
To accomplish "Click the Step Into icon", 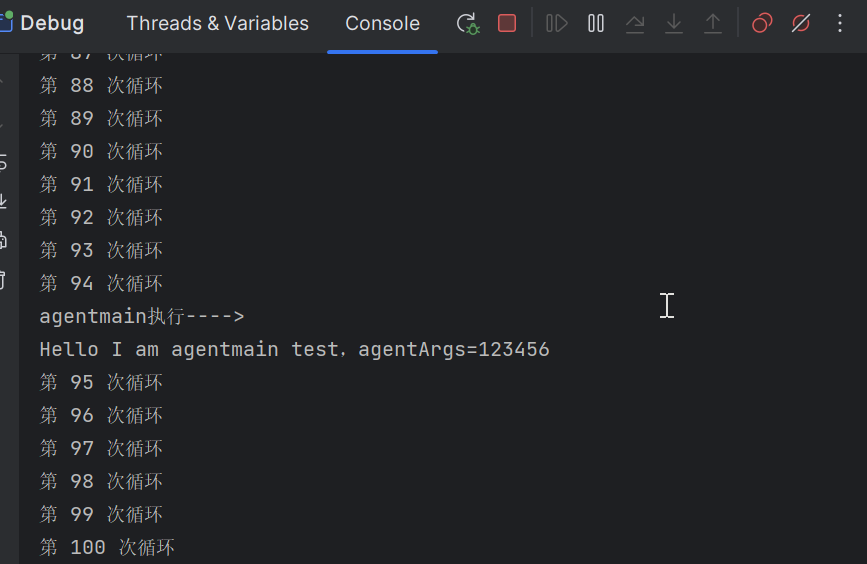I will [x=673, y=23].
